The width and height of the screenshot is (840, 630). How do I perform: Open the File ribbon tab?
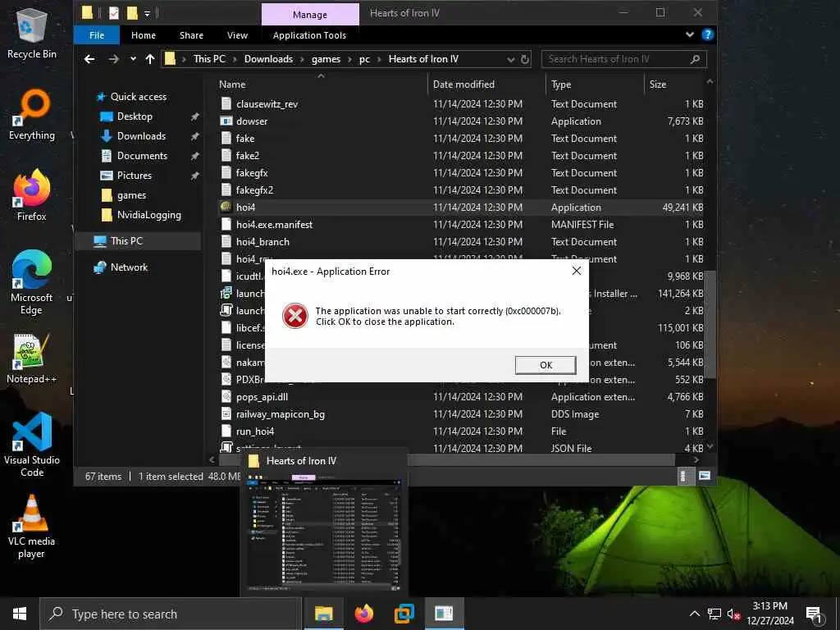click(x=97, y=35)
